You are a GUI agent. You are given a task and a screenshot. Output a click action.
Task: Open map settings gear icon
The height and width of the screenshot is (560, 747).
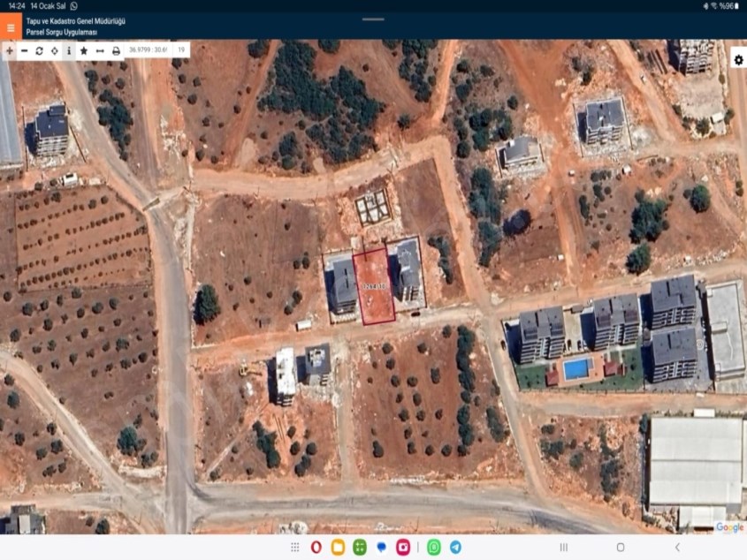coord(738,60)
